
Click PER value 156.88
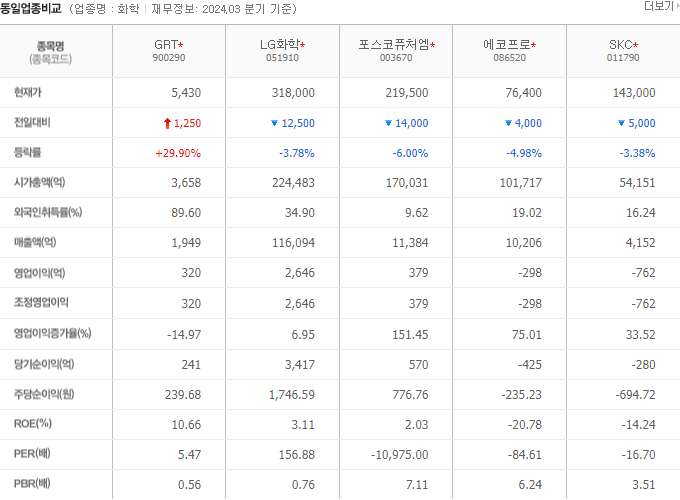297,454
